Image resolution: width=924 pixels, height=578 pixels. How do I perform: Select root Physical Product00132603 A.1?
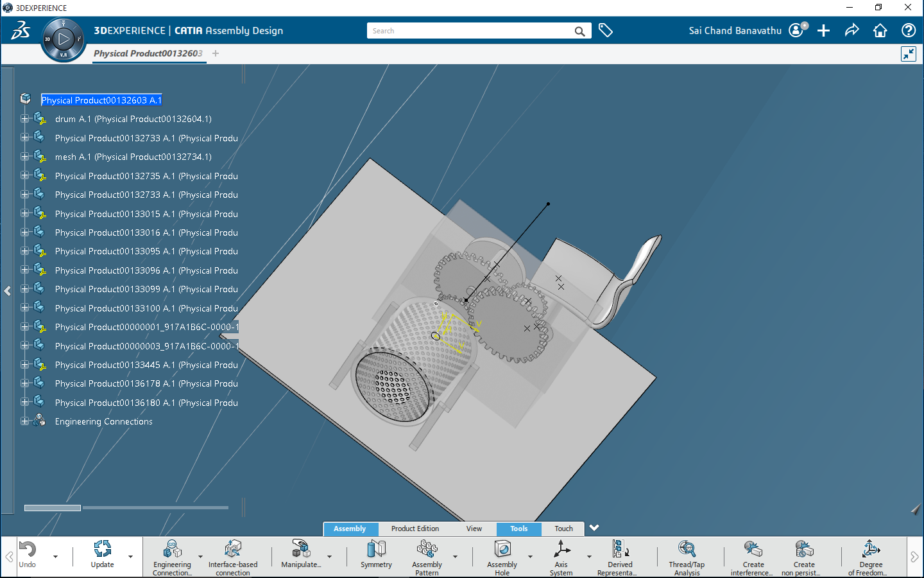(x=101, y=100)
